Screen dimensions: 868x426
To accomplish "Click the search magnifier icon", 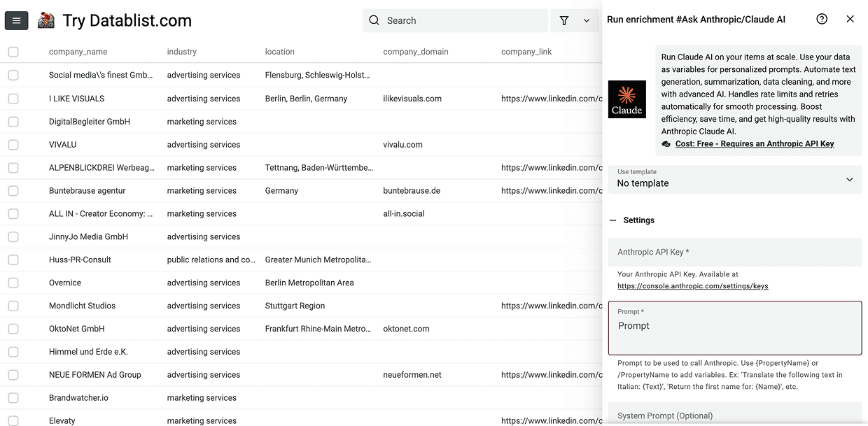I will pyautogui.click(x=374, y=20).
